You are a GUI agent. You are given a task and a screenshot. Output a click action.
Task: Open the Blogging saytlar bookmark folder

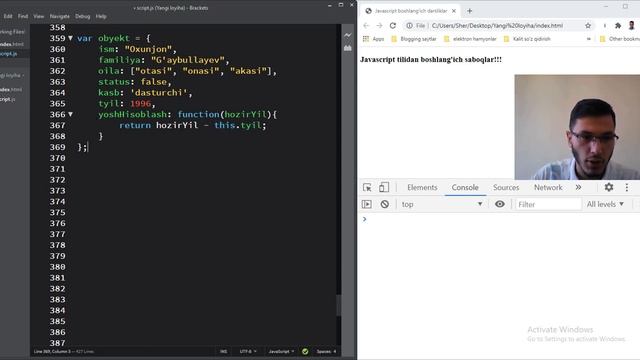tap(413, 39)
